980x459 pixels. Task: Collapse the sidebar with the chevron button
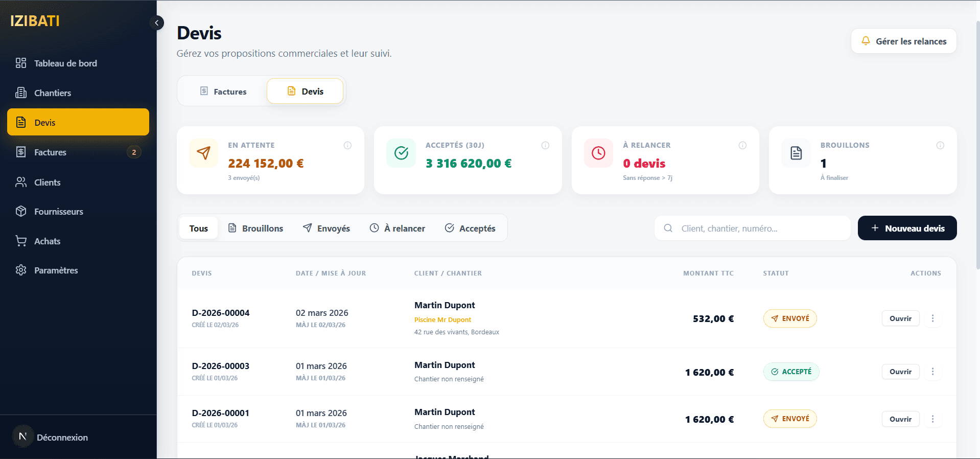157,23
